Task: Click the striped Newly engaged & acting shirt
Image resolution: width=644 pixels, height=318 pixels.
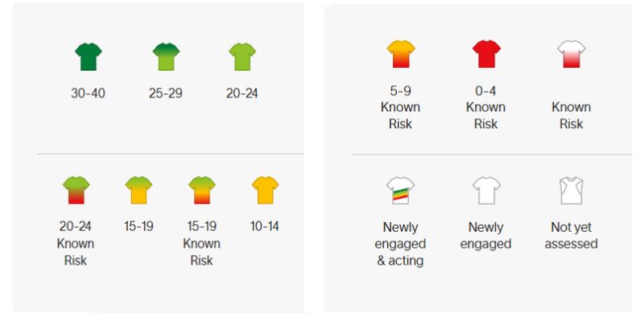Action: [400, 190]
